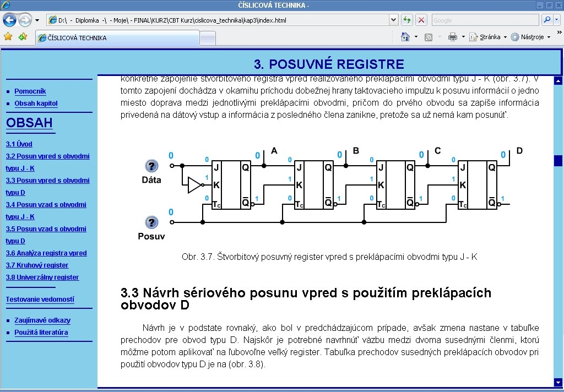The image size is (564, 392).
Task: Click the red Stop loading icon
Action: tap(421, 20)
